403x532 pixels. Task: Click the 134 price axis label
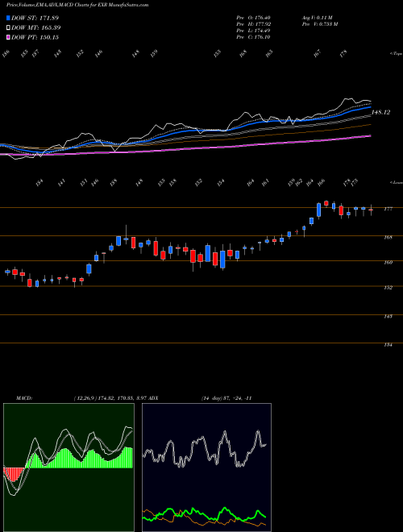388,345
